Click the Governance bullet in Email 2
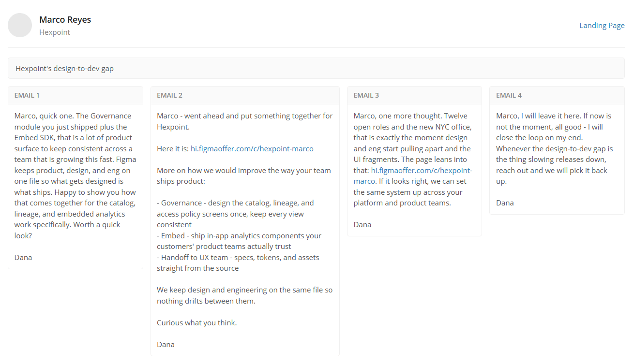This screenshot has height=364, width=634. (x=235, y=214)
